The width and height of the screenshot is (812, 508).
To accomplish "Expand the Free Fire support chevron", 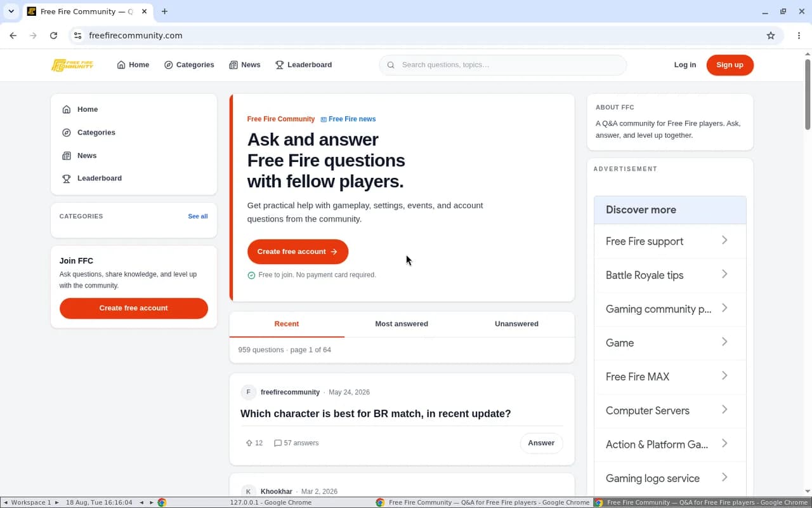I will [x=724, y=240].
